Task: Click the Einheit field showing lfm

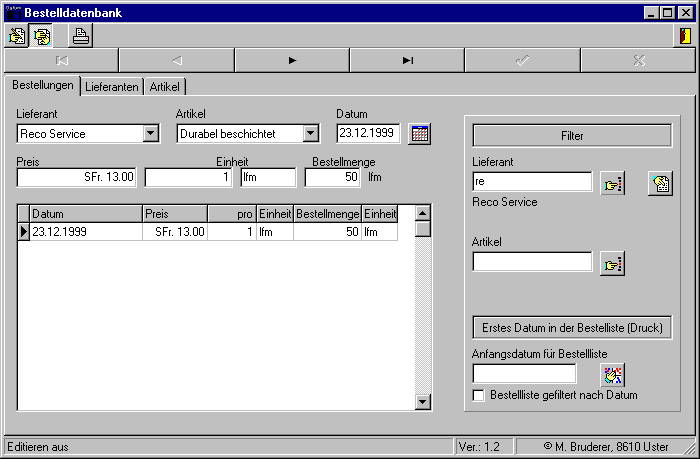Action: pyautogui.click(x=268, y=177)
